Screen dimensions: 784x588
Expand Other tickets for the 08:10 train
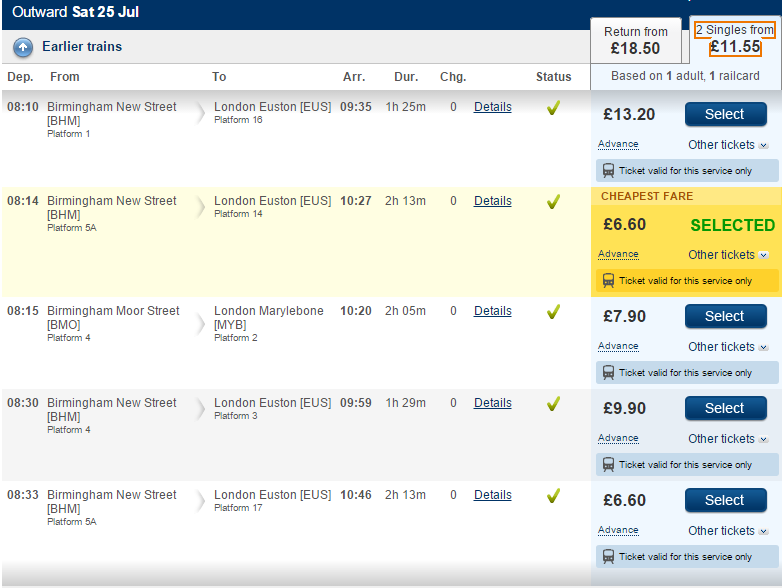pyautogui.click(x=728, y=145)
